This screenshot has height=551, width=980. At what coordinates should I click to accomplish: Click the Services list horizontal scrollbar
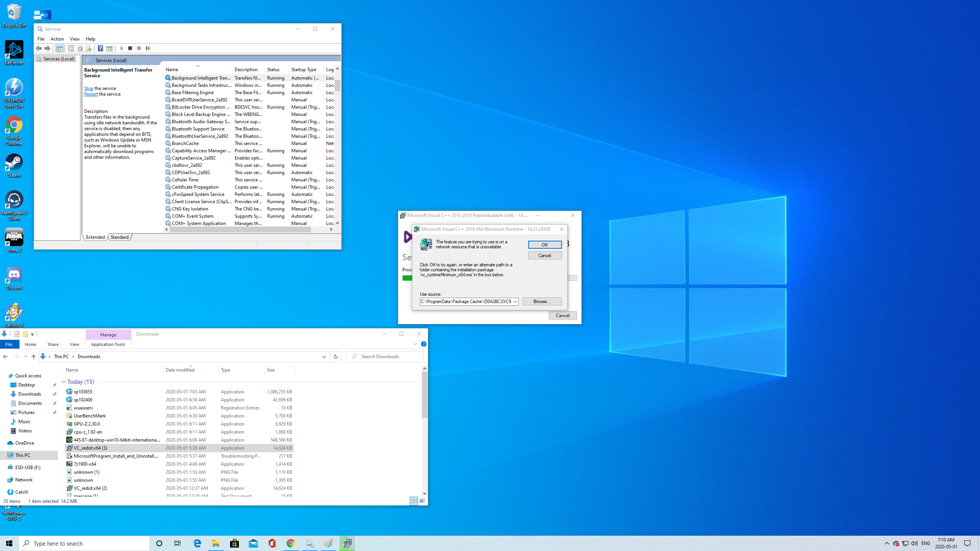[x=240, y=230]
